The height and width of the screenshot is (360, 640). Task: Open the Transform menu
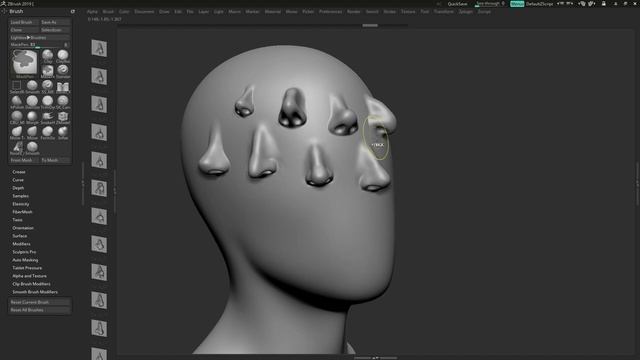(x=443, y=11)
